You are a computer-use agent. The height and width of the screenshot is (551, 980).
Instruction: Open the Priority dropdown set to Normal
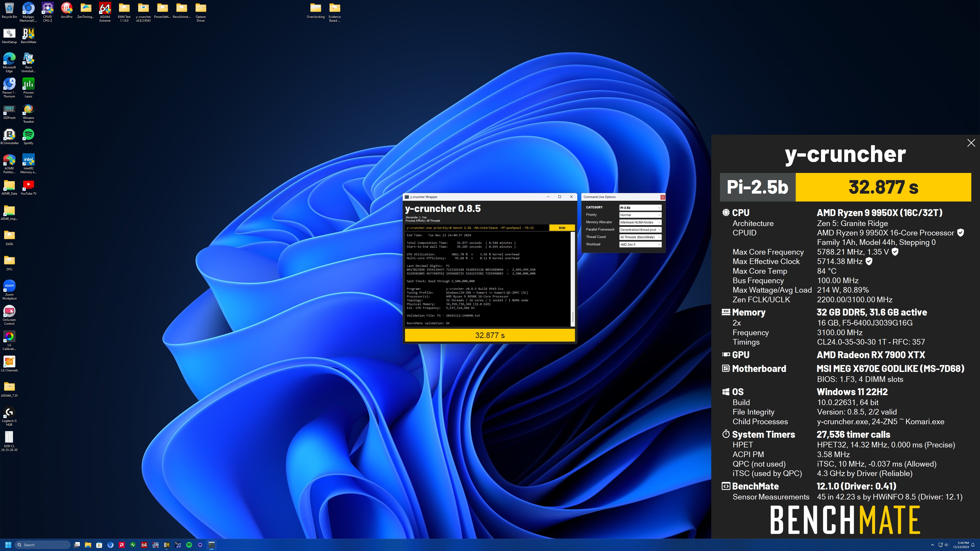(640, 215)
